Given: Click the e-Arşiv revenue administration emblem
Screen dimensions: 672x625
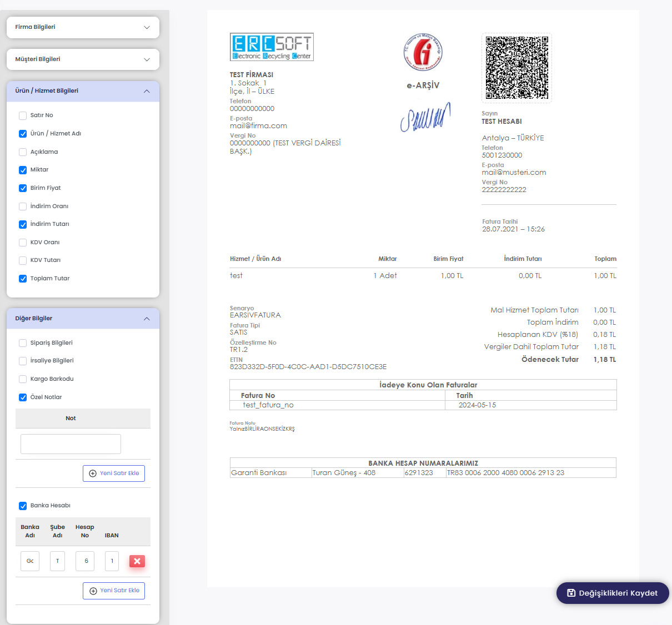Looking at the screenshot, I should point(423,52).
